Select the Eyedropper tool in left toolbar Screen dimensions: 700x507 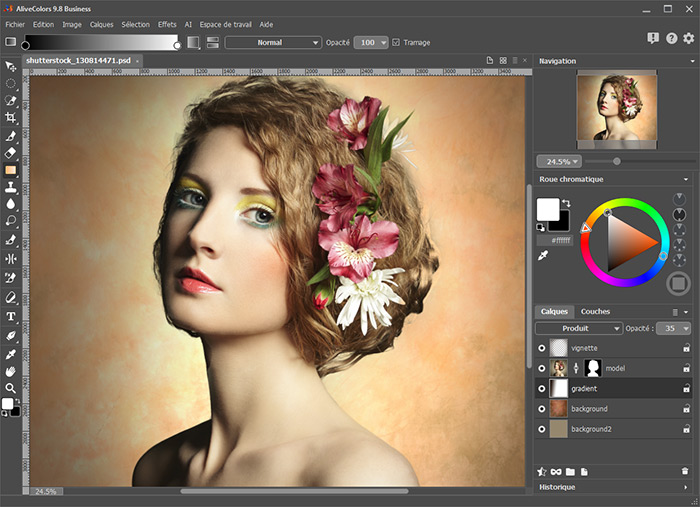point(10,354)
